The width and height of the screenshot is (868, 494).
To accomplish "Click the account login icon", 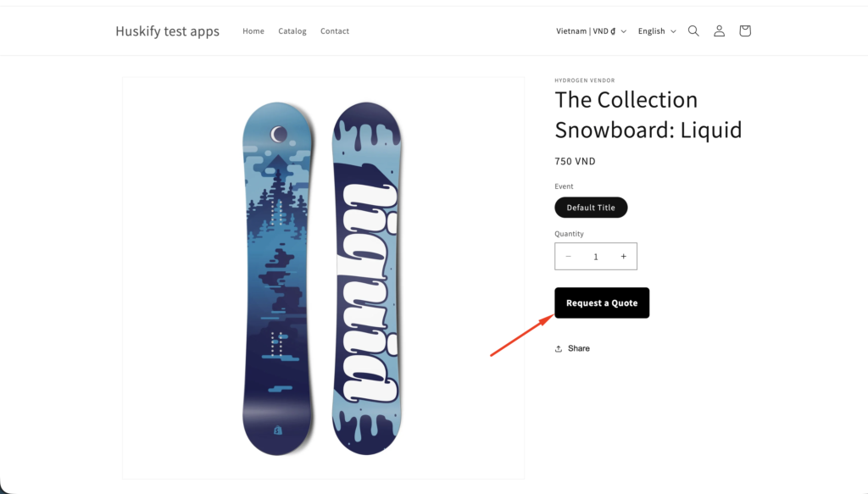I will coord(719,31).
